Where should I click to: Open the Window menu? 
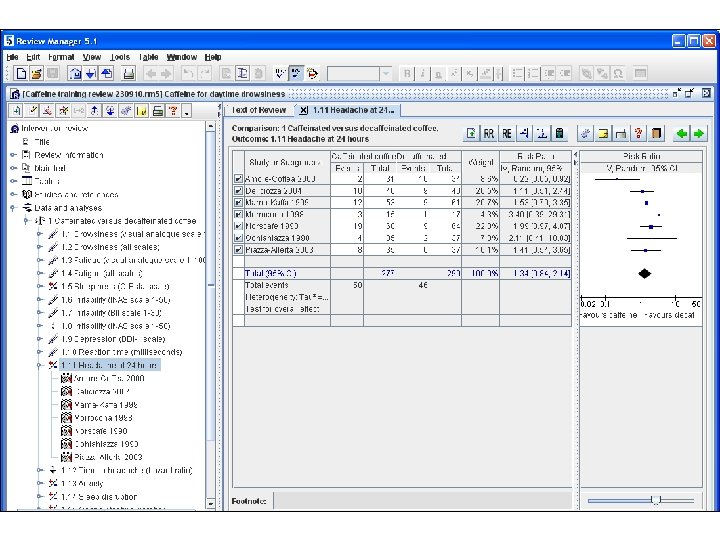pos(181,57)
